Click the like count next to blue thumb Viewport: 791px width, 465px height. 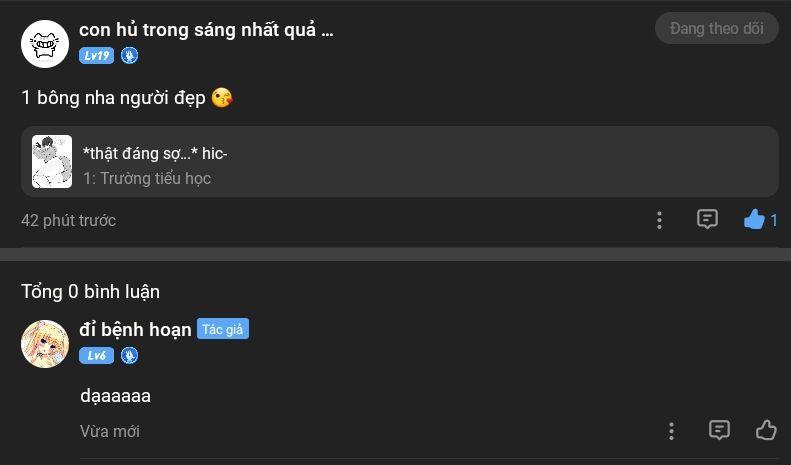[773, 220]
